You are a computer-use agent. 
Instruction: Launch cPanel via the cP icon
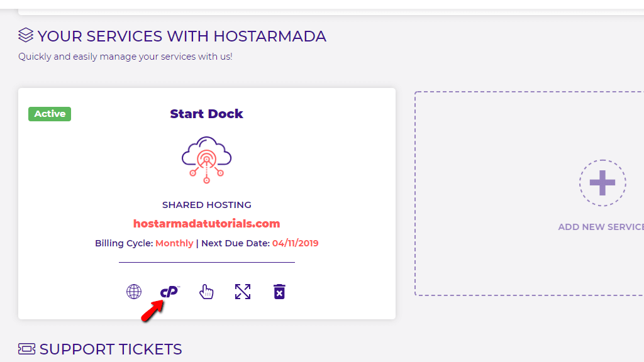[x=169, y=292]
